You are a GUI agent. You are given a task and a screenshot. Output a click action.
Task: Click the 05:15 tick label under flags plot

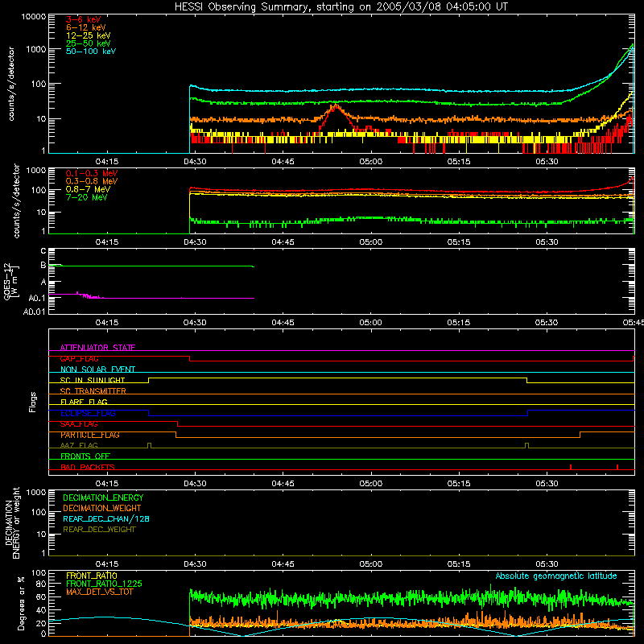point(458,484)
